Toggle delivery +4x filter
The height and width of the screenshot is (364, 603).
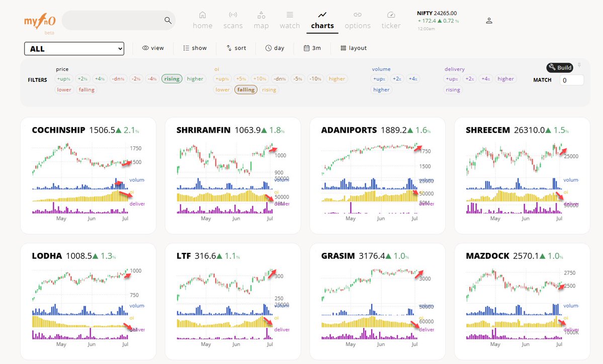[x=486, y=79]
